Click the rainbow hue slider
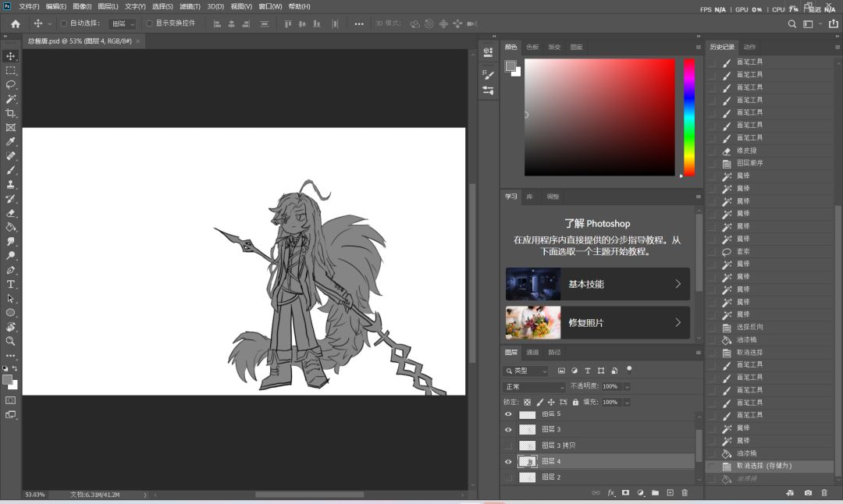 point(688,117)
